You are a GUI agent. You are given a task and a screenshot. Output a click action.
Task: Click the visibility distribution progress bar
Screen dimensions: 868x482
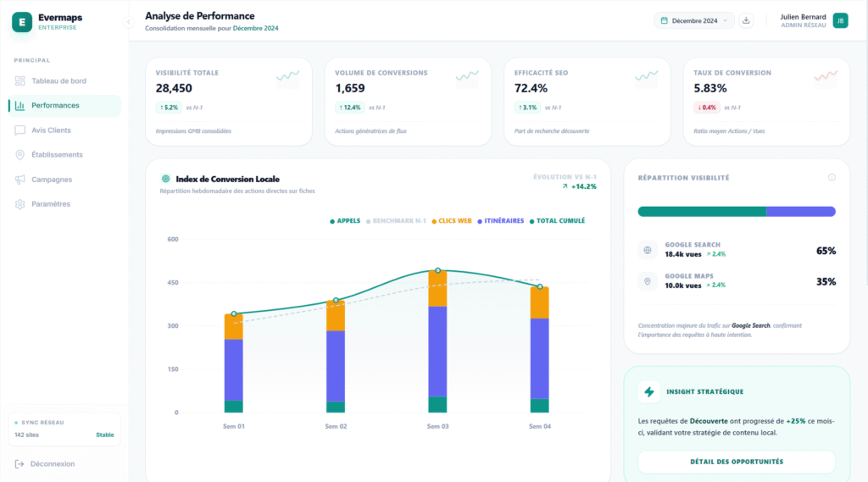click(x=736, y=212)
